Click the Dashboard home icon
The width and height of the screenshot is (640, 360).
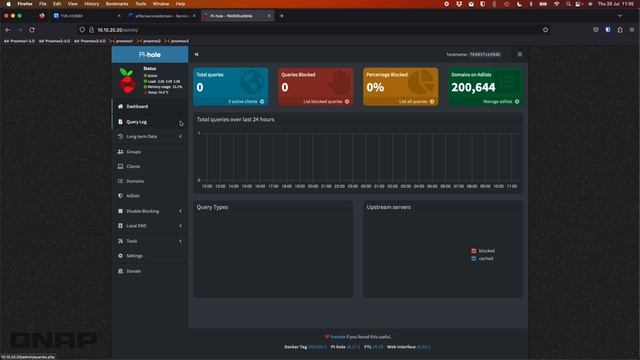click(120, 106)
